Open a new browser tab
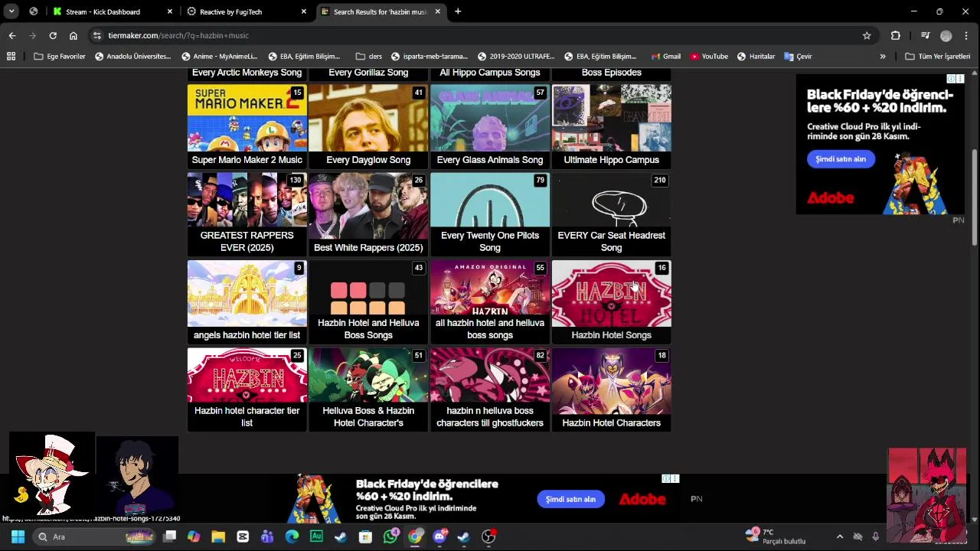980x551 pixels. 458,11
